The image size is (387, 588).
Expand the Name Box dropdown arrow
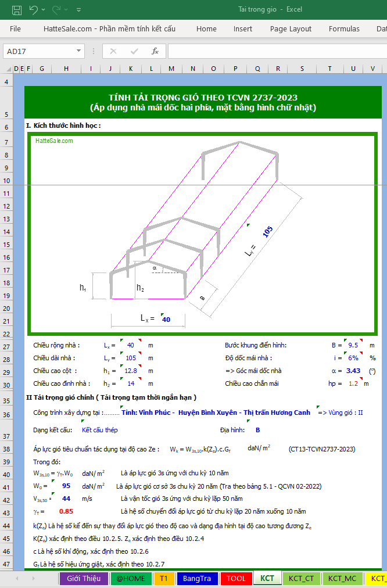coord(79,51)
